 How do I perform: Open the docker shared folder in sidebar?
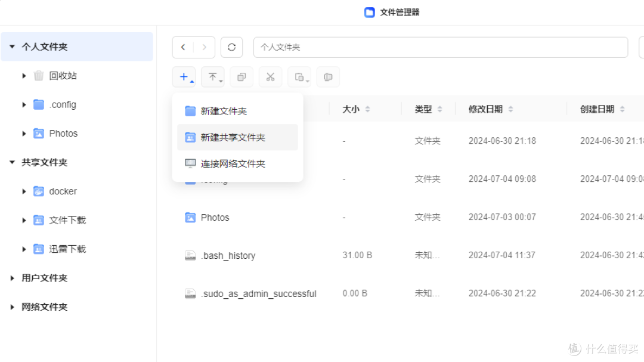click(x=63, y=191)
